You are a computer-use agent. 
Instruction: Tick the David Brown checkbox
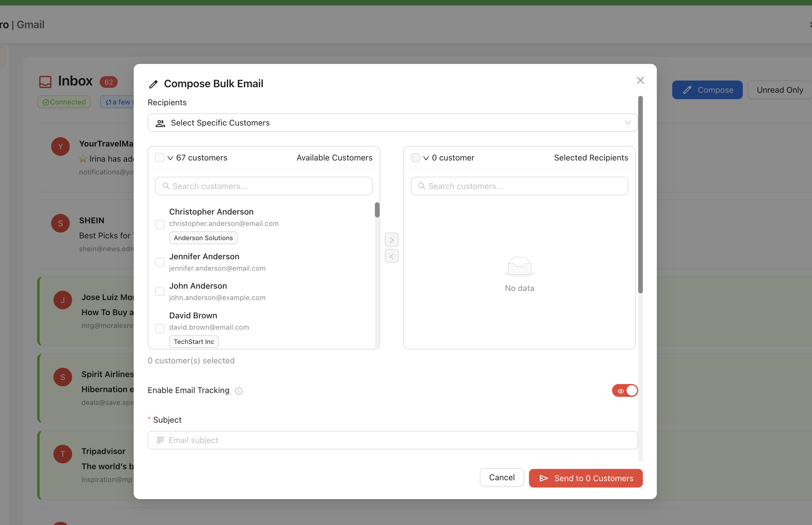(160, 328)
